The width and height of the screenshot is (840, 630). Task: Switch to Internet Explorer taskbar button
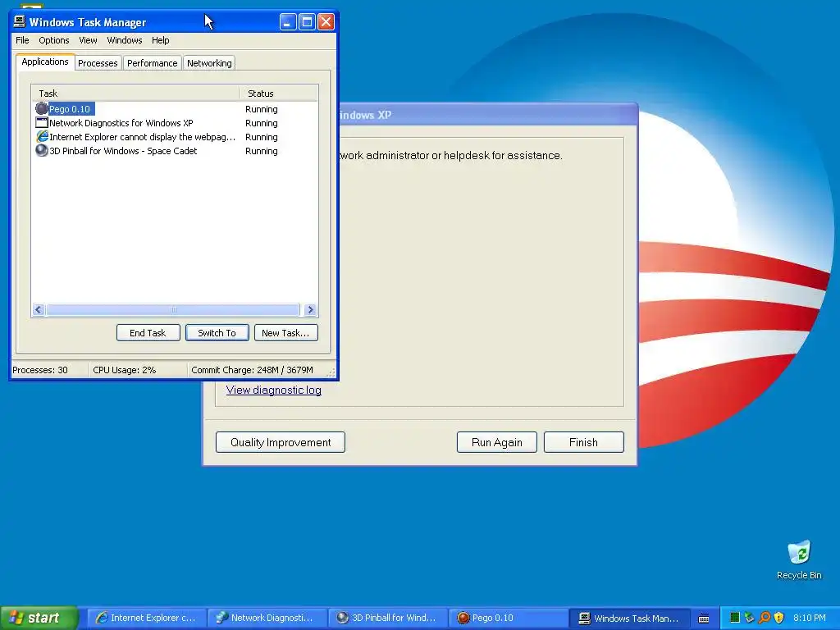146,618
